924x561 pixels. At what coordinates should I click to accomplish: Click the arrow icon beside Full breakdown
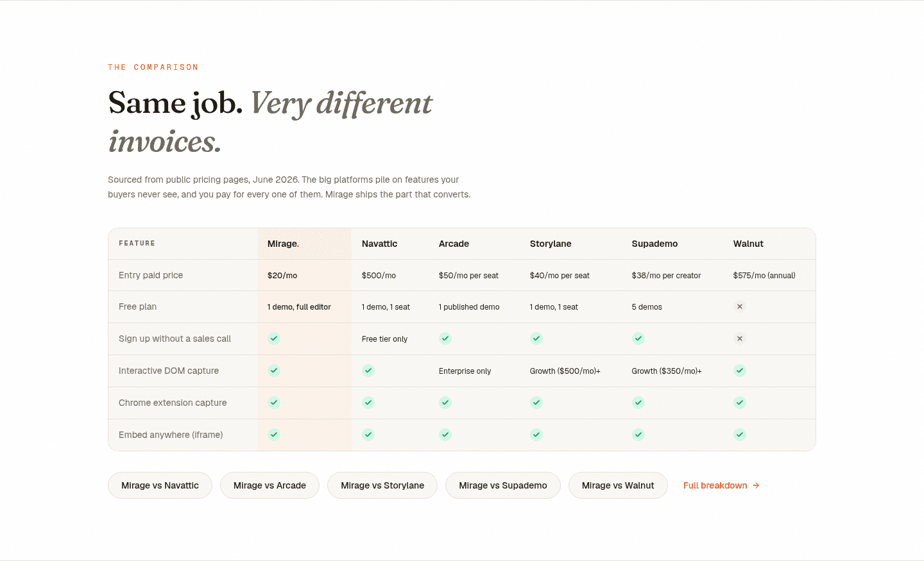[757, 485]
